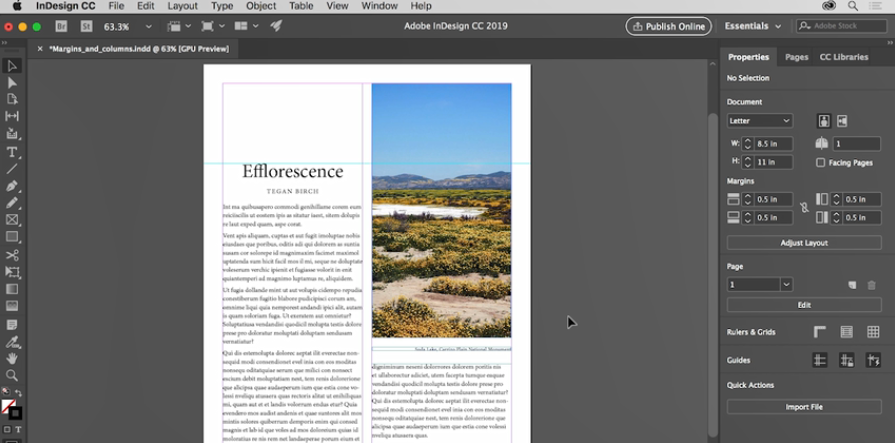895x443 pixels.
Task: Click the Show Rulers icon
Action: pos(820,332)
